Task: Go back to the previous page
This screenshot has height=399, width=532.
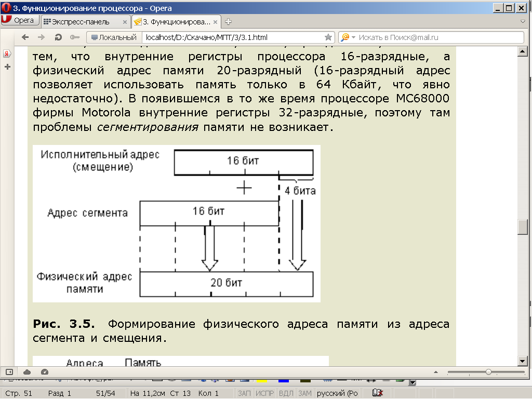Action: 25,37
